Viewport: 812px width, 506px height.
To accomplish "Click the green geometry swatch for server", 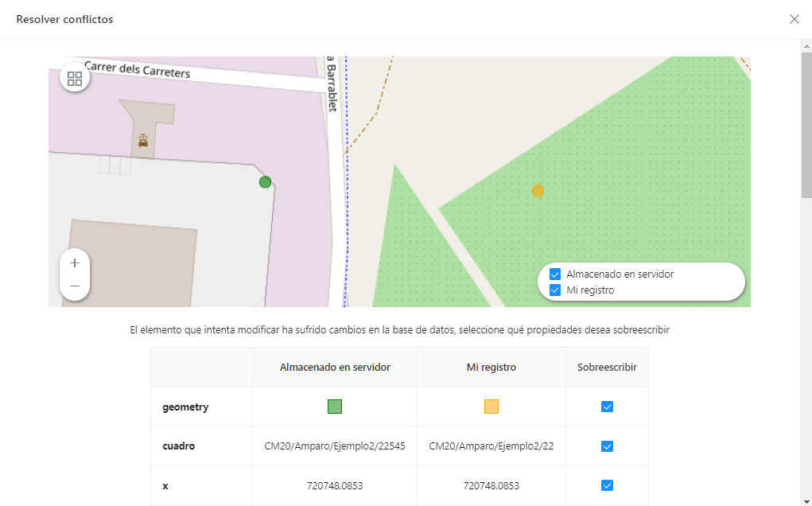I will (x=335, y=407).
